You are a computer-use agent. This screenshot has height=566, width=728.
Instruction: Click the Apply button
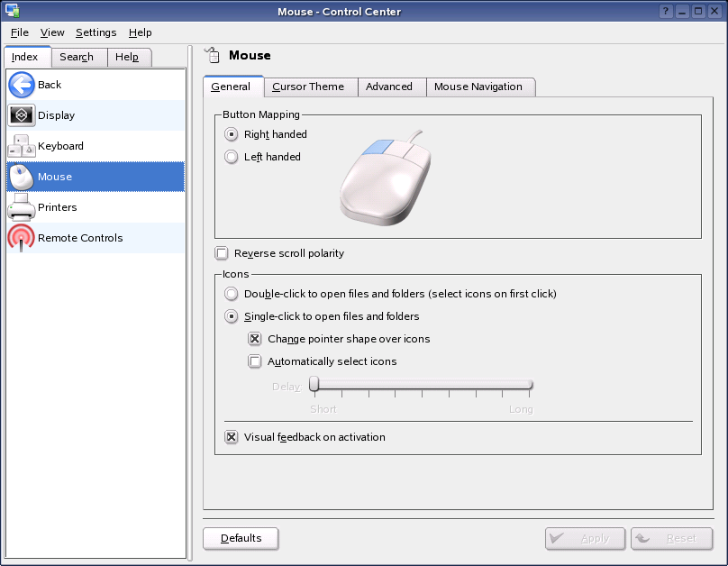click(x=585, y=539)
